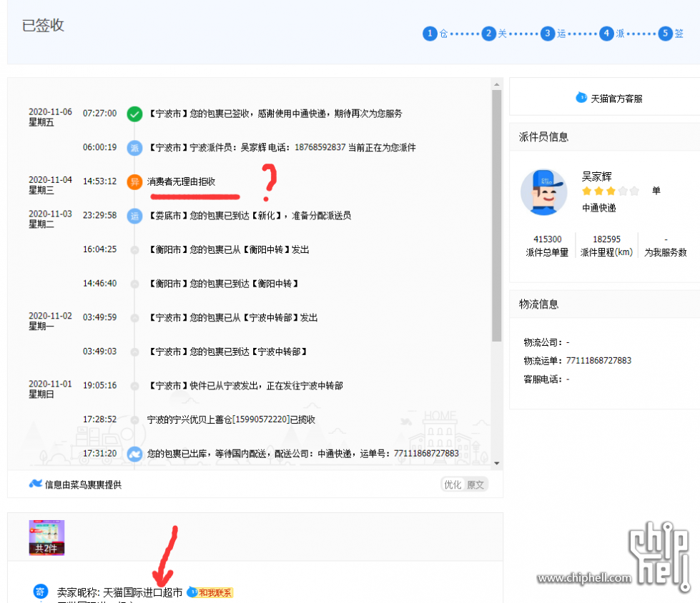Click tracking number 77111868727883 in logistics info
Screen dimensions: 700x603
(x=598, y=360)
